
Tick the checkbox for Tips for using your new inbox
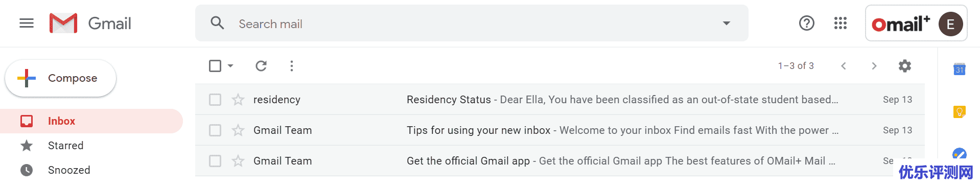(x=215, y=130)
